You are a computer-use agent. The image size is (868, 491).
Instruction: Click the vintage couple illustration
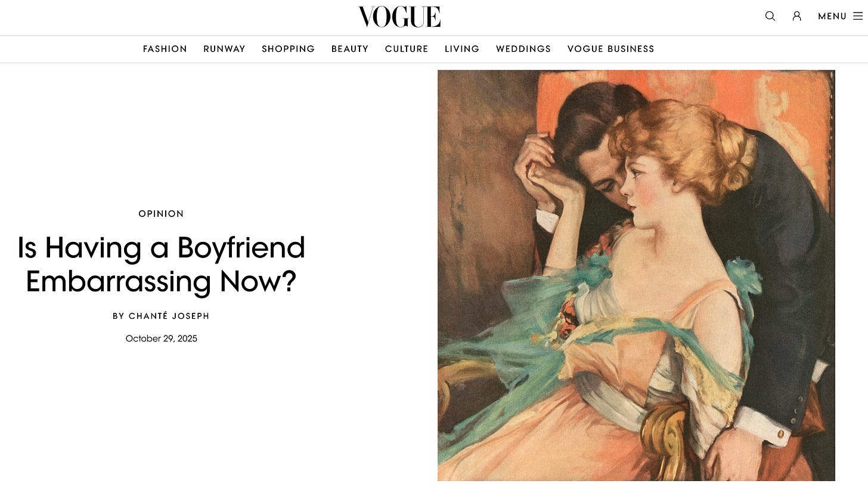[636, 275]
